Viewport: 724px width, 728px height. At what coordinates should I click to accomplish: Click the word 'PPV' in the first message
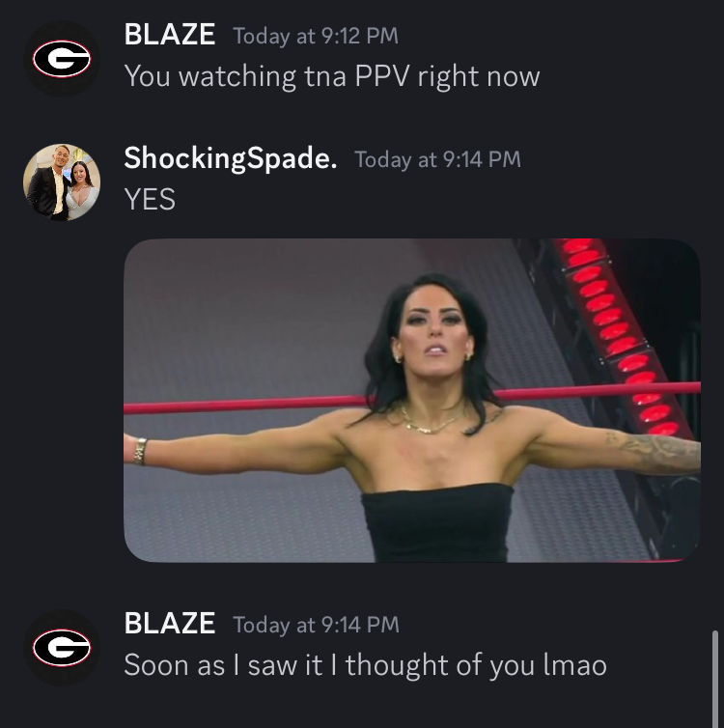coord(382,76)
